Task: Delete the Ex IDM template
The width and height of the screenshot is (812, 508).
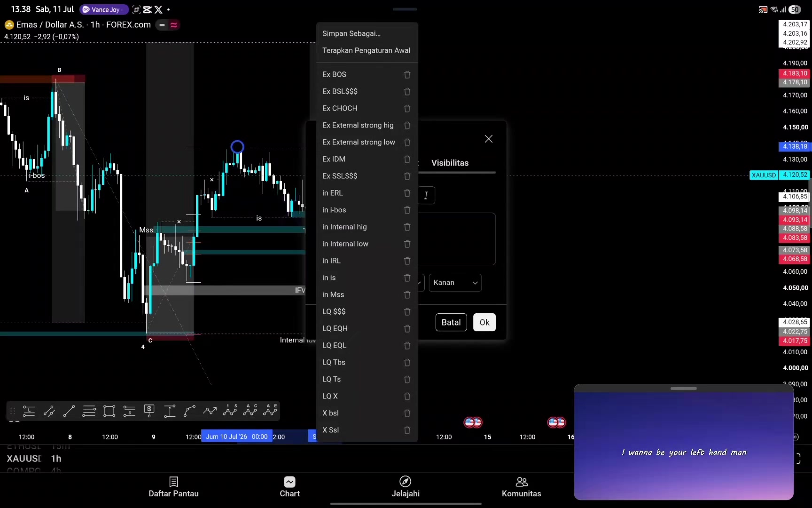Action: click(x=407, y=159)
